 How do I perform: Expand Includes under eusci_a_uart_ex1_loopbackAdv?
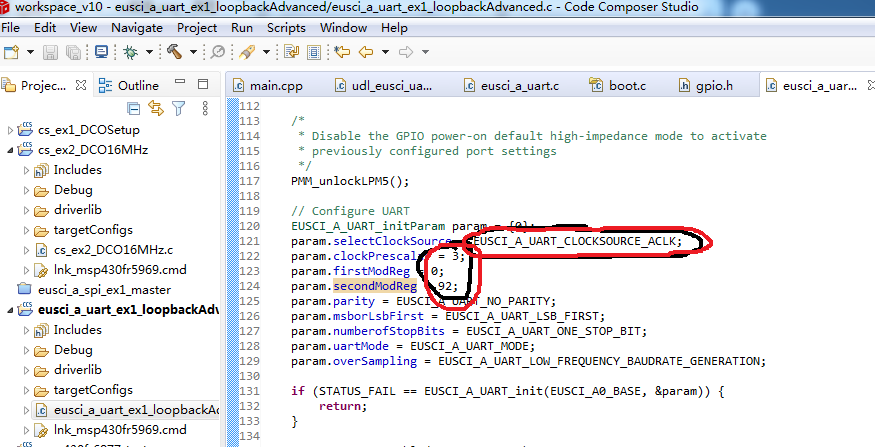click(26, 330)
